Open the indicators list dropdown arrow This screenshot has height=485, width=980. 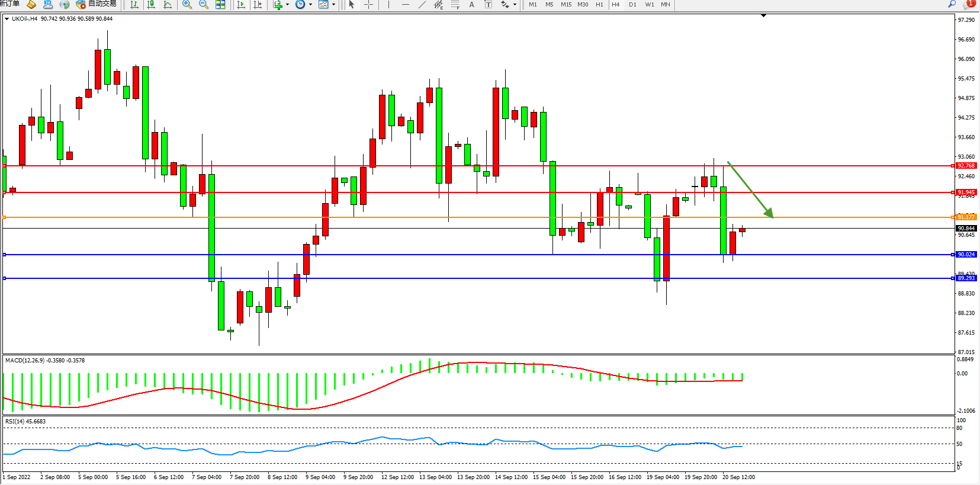pos(288,5)
